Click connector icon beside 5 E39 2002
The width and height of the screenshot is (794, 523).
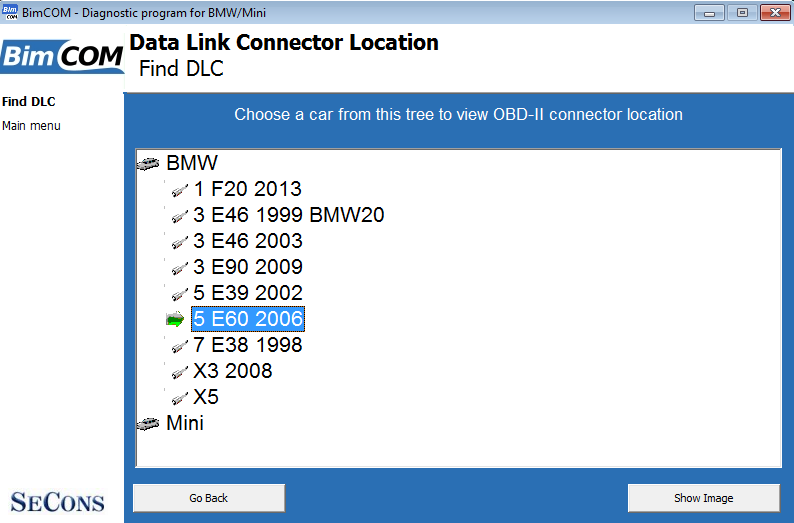(x=180, y=294)
